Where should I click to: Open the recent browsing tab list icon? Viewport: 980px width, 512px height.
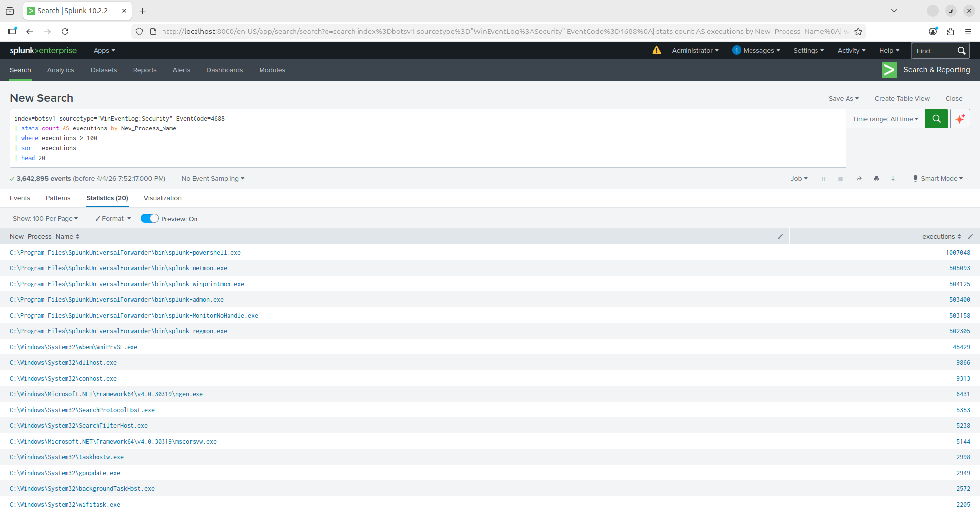[x=10, y=11]
